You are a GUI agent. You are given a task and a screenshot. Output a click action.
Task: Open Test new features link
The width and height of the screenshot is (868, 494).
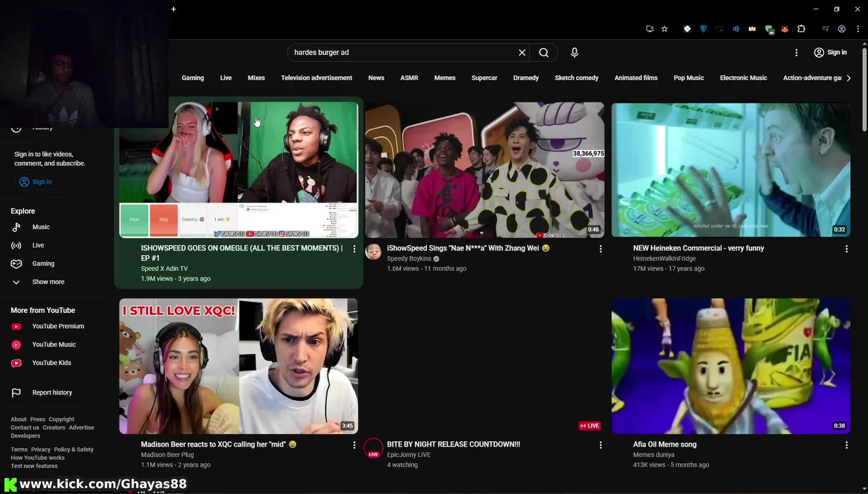point(34,466)
